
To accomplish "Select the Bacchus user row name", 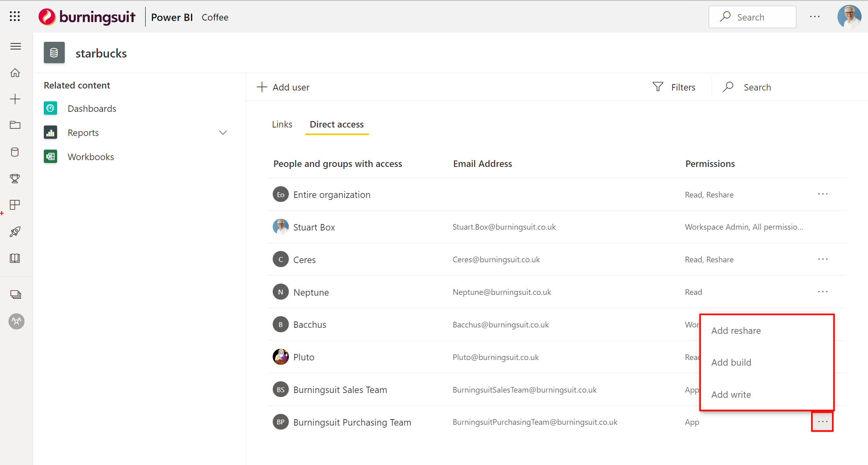I will [310, 325].
